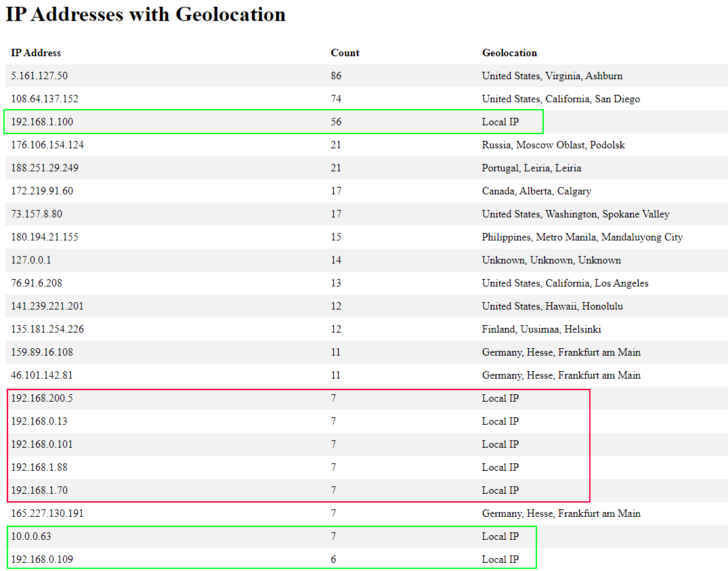Click Frankfurt geolocation in 165.227.130.191 row
The height and width of the screenshot is (571, 728).
pos(561,513)
